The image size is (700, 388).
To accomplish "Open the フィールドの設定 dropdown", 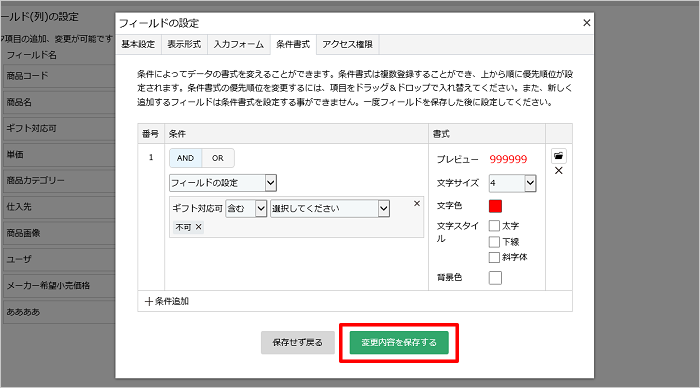I will click(x=223, y=183).
